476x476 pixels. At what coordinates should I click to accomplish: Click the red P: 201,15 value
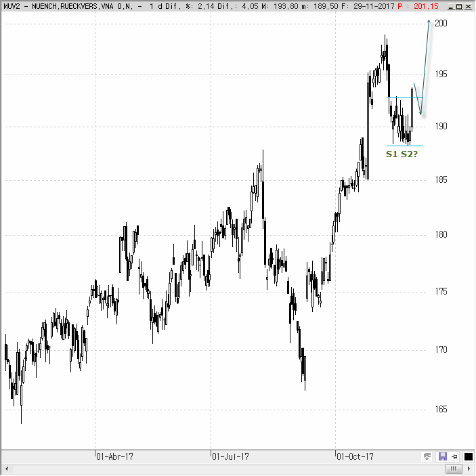click(x=418, y=6)
